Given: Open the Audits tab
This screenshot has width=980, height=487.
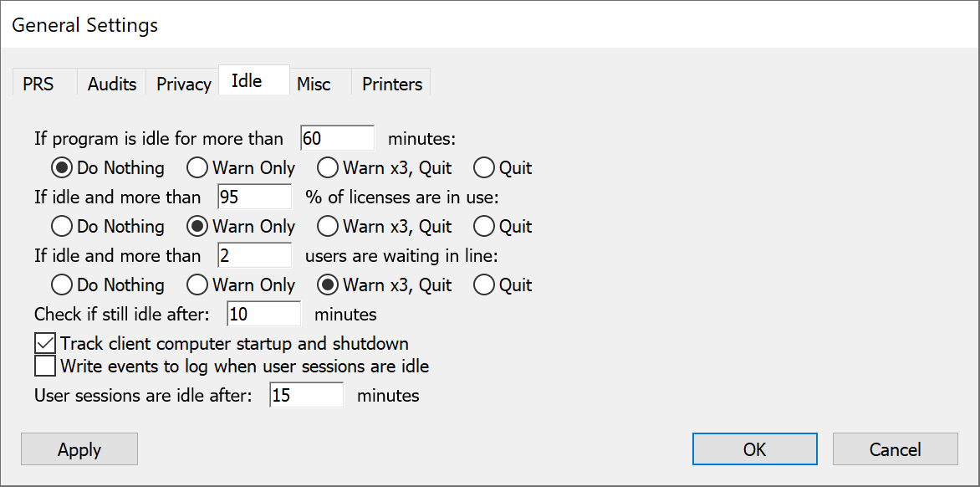Looking at the screenshot, I should pos(112,83).
